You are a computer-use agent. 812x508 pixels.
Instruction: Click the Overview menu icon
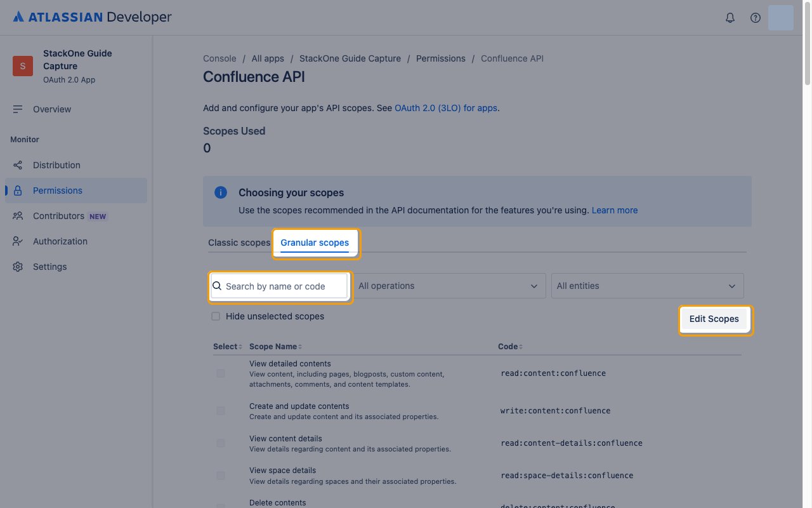click(18, 109)
